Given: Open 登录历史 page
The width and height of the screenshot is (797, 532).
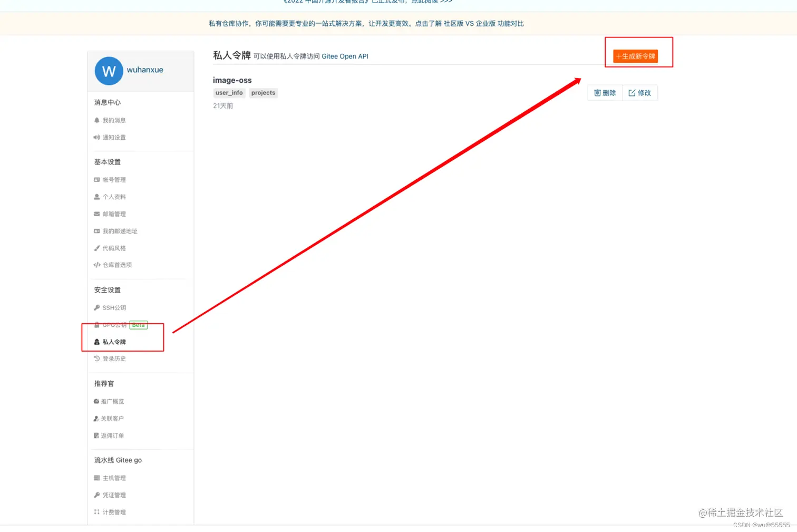Looking at the screenshot, I should pos(114,359).
